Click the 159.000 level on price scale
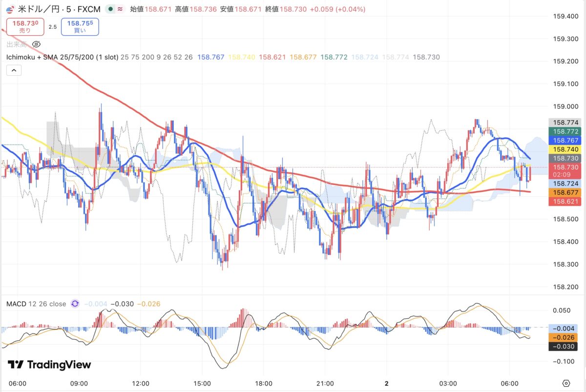Viewport: 586px width, 392px height. click(x=565, y=106)
